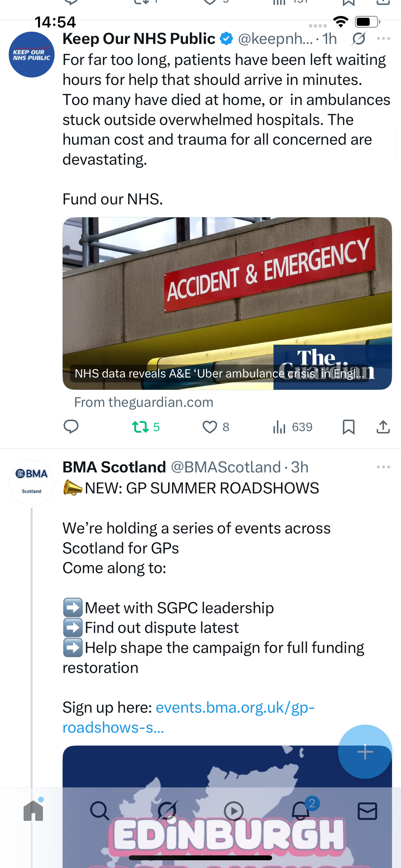Like the Keep Our NHS Public post
The height and width of the screenshot is (868, 401).
pos(210,427)
